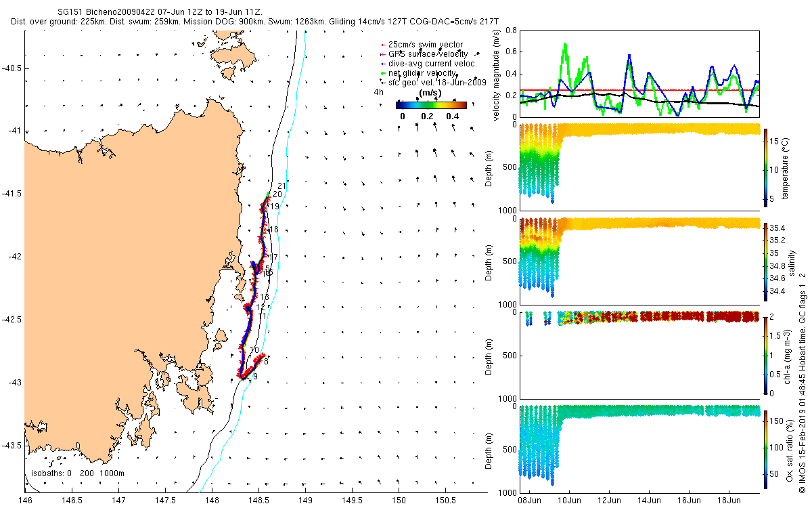Click the day '21' marker label on the glider track
The width and height of the screenshot is (812, 508).
pos(282,186)
